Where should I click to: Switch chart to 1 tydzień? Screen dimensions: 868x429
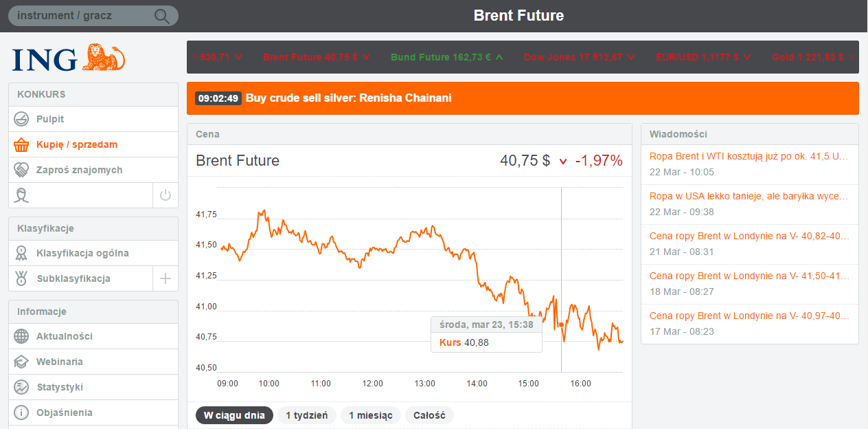[x=306, y=415]
